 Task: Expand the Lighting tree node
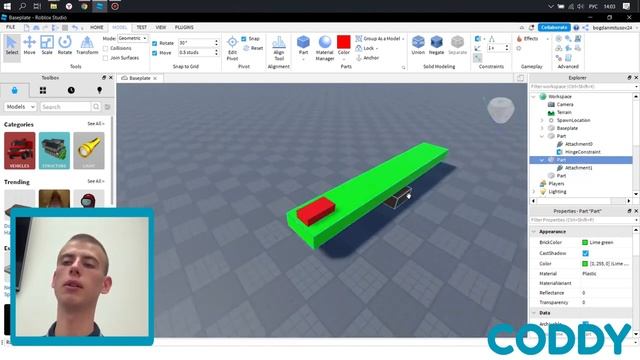point(534,191)
